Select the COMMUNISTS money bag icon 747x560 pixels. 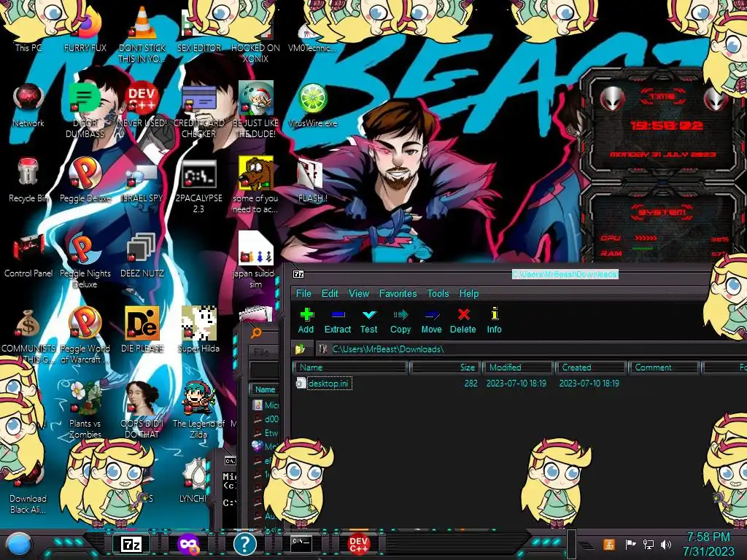28,335
